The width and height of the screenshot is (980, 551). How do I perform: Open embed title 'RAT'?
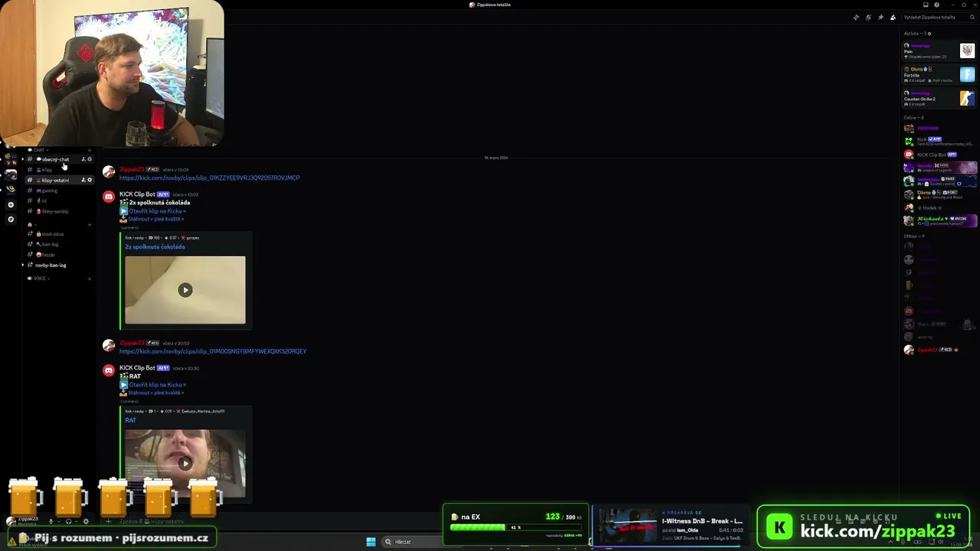130,420
